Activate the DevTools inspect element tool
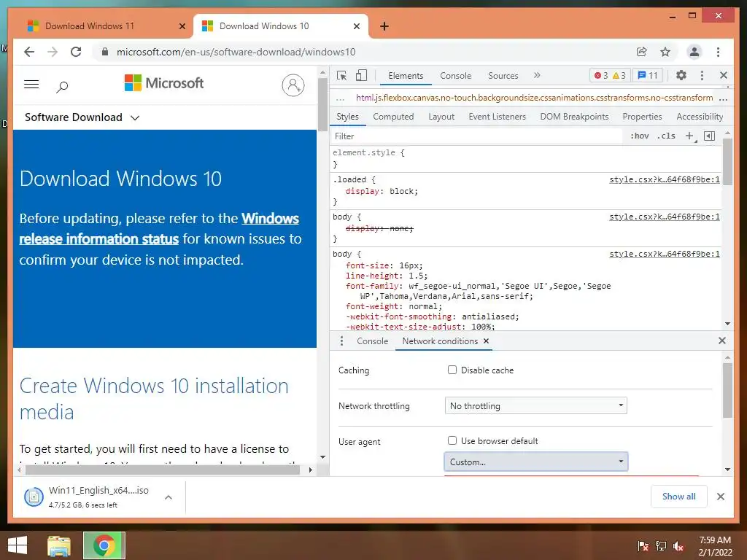 (341, 76)
